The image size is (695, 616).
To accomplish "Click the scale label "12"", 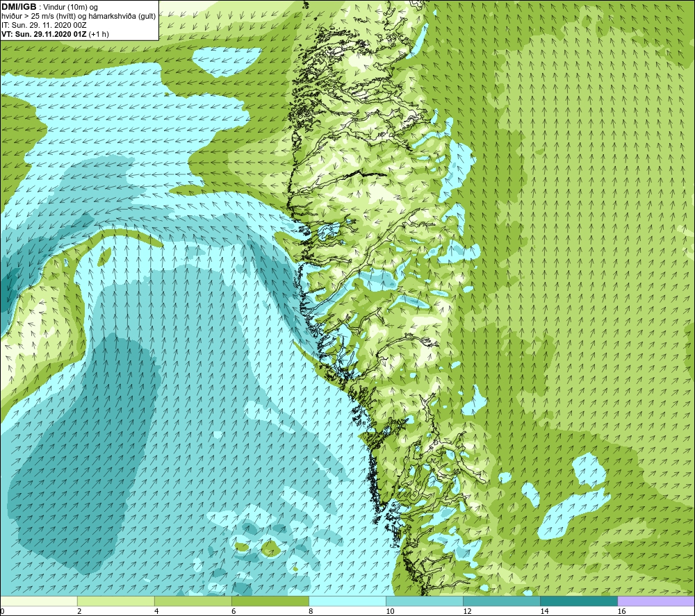I will [x=467, y=612].
